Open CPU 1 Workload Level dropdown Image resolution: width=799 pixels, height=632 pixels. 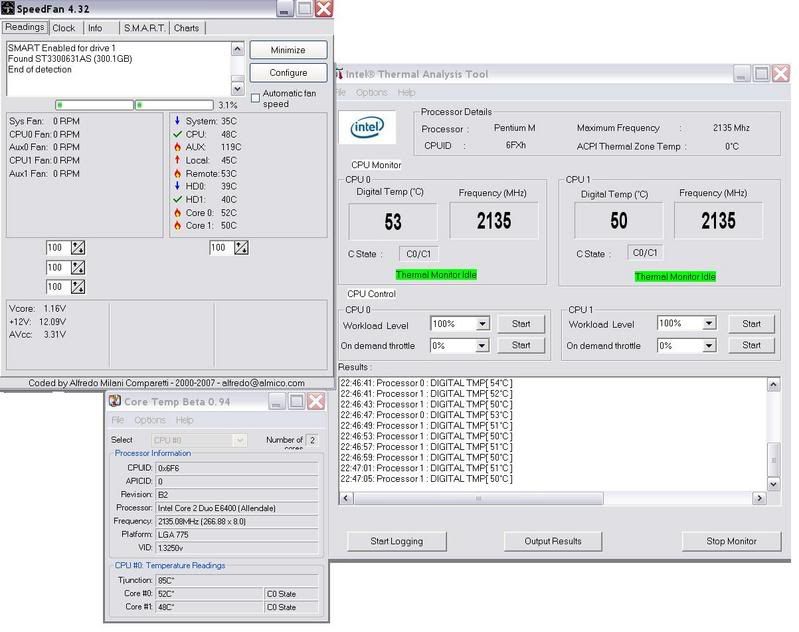(x=708, y=323)
